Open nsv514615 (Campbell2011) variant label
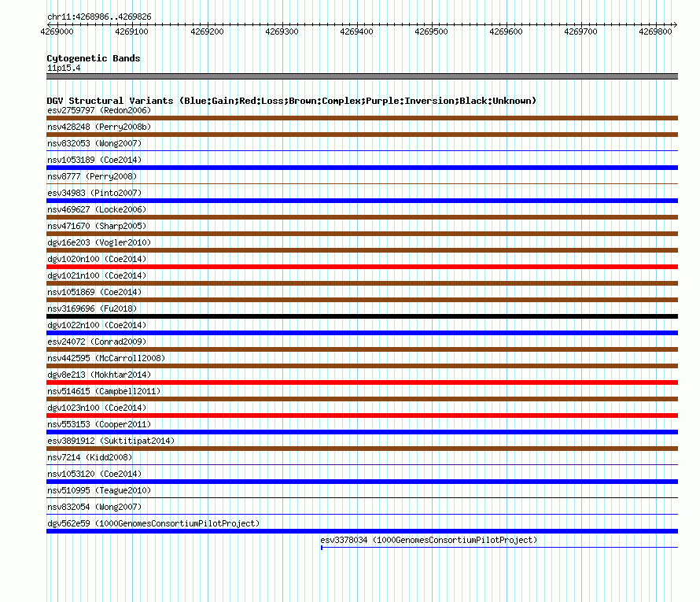Viewport: 700px width, 602px height. tap(104, 391)
